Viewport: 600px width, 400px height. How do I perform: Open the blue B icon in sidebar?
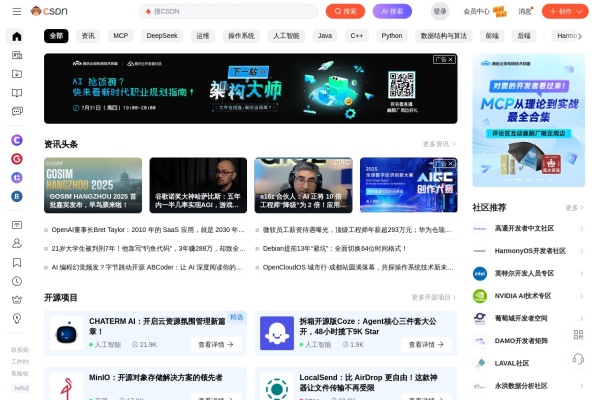click(17, 196)
